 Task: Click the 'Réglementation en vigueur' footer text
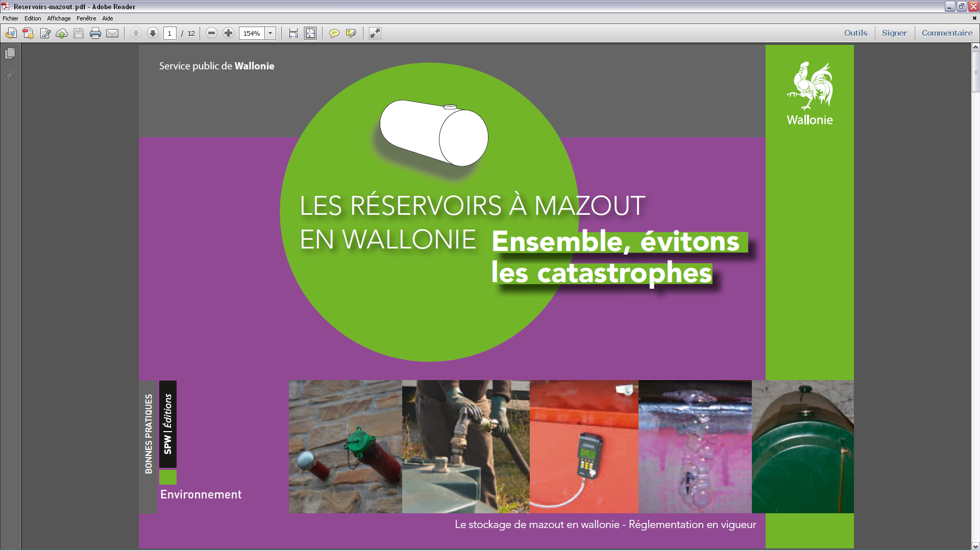click(692, 524)
